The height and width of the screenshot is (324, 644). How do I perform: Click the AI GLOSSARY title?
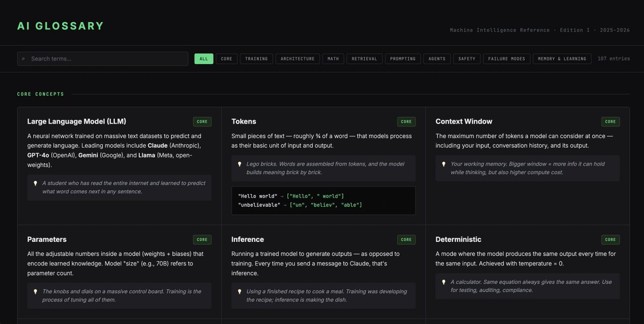(x=61, y=26)
